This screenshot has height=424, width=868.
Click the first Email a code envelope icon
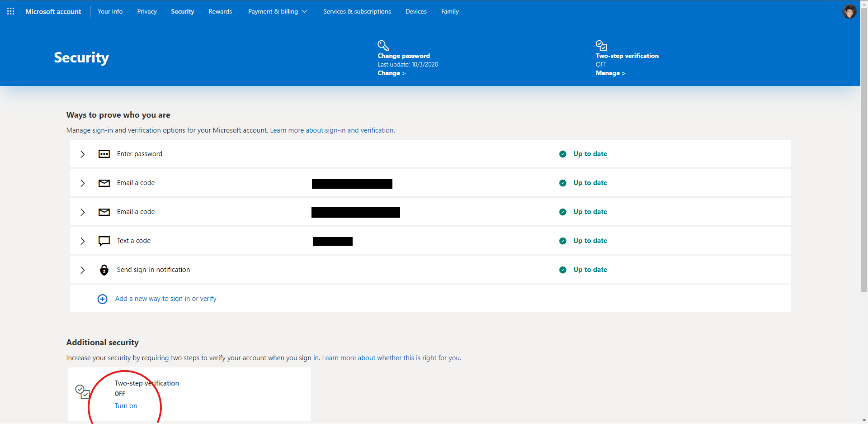[104, 183]
